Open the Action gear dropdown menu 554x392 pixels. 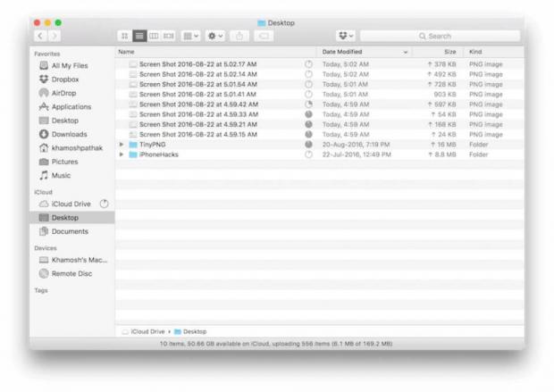(x=215, y=36)
